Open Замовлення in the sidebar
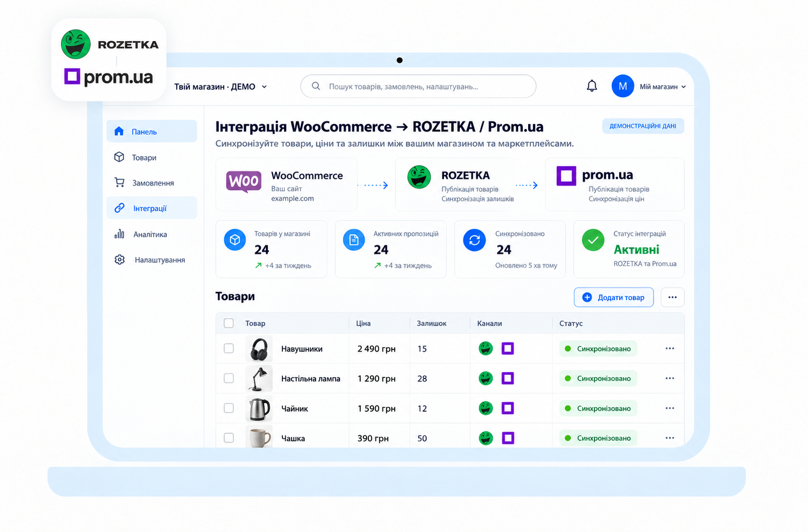The width and height of the screenshot is (808, 532). coord(152,183)
